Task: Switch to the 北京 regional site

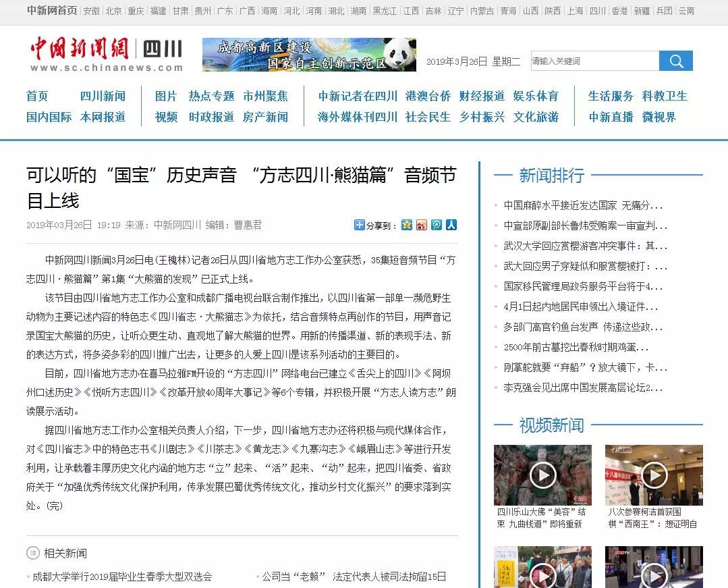Action: (113, 11)
